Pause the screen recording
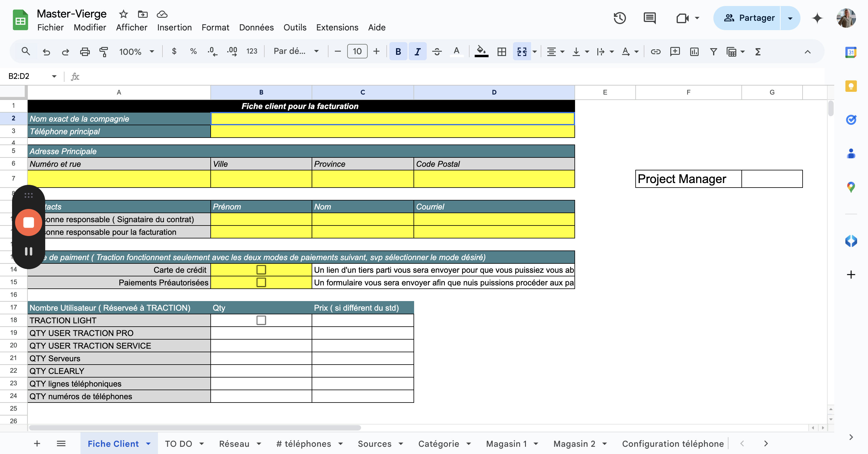Viewport: 868px width, 454px height. click(28, 251)
